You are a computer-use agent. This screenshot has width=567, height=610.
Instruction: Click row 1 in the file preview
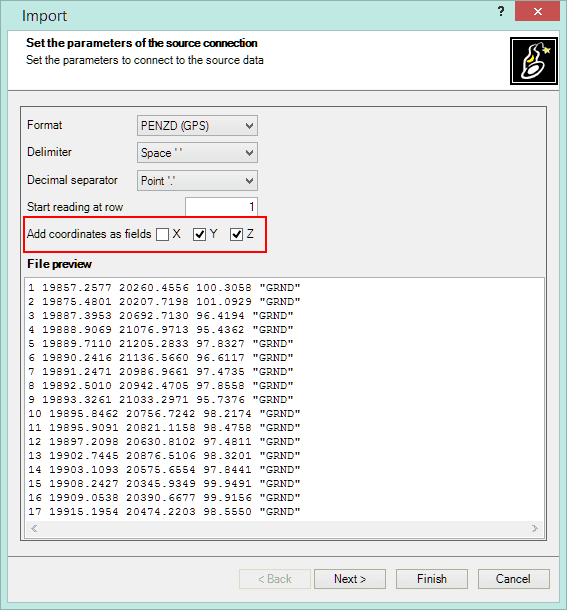click(164, 288)
